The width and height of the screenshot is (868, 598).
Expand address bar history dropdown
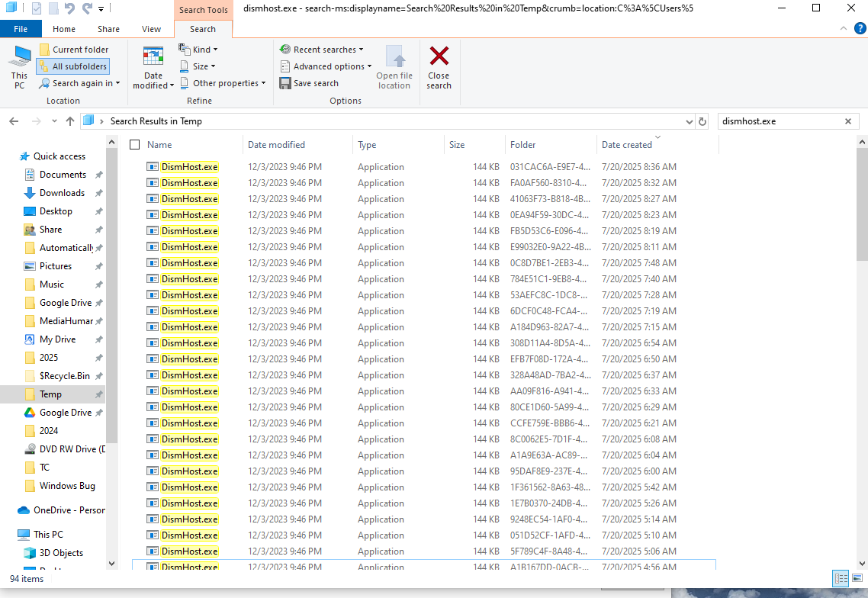coord(690,122)
